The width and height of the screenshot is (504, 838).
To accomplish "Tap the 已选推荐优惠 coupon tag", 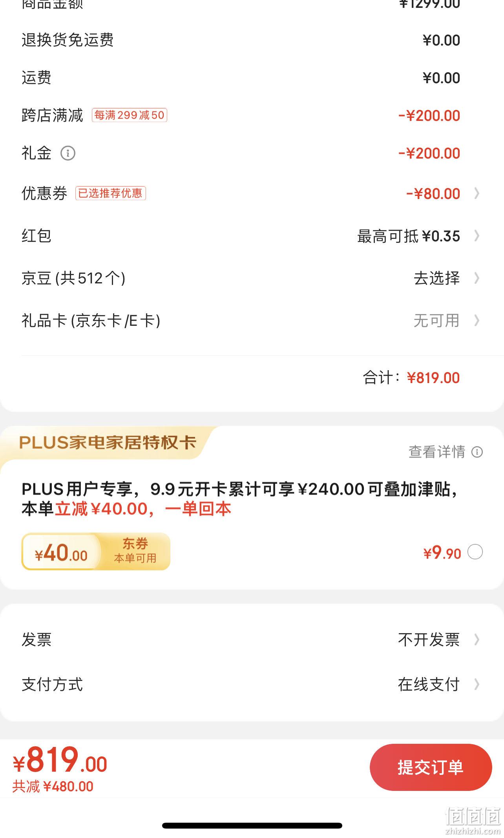I will click(110, 193).
